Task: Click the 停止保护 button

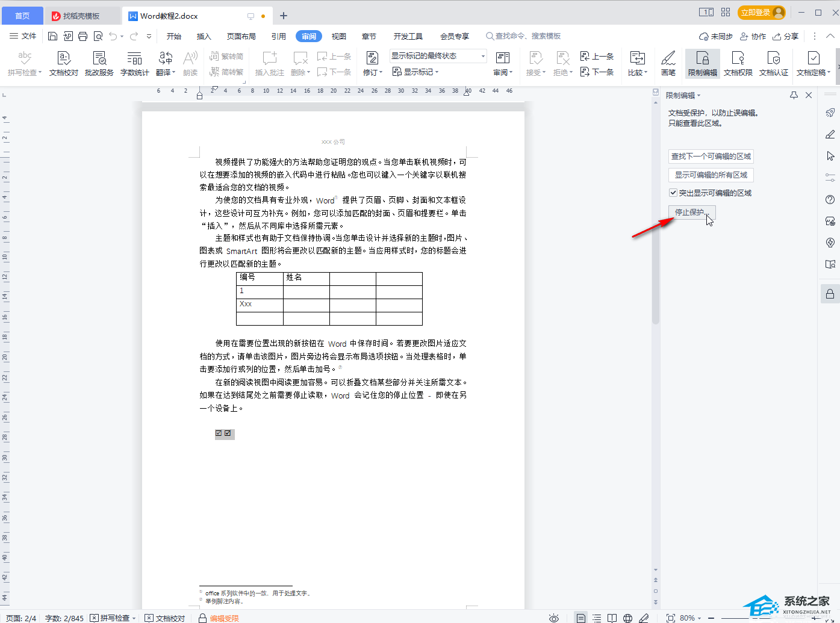Action: pos(692,212)
